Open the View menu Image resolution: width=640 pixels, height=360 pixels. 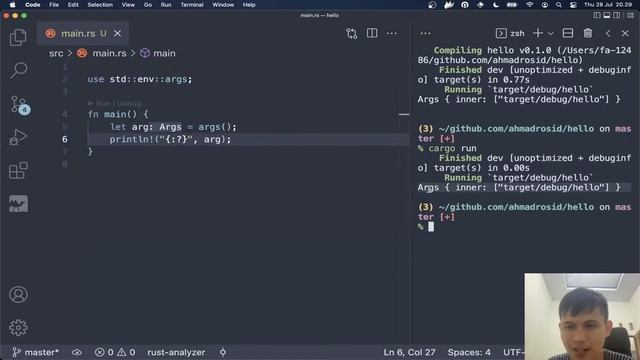point(128,5)
